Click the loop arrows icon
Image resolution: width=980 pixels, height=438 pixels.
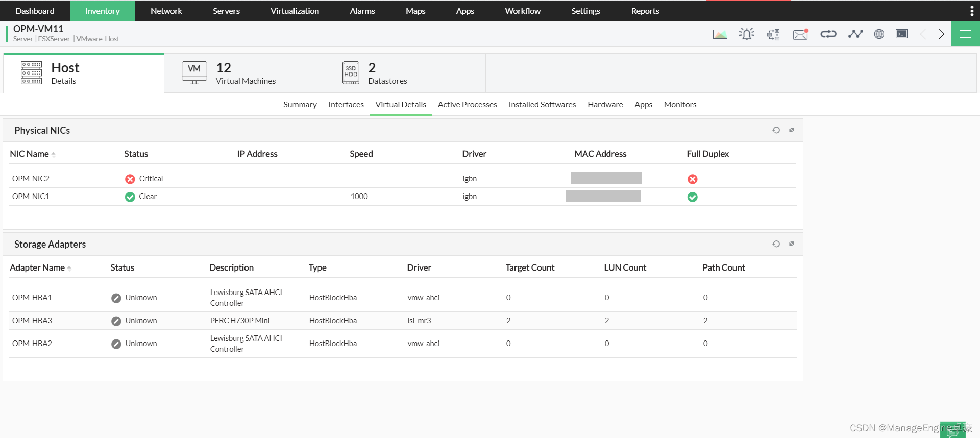tap(828, 34)
